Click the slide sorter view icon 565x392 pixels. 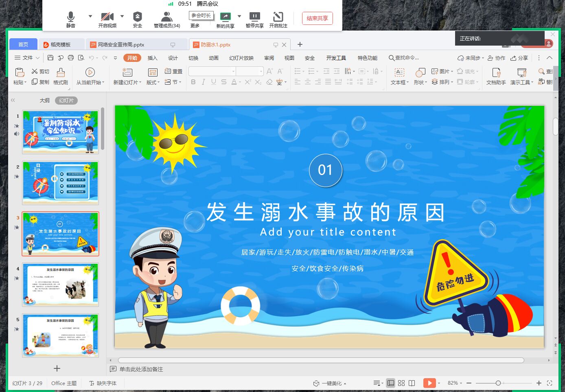click(401, 383)
